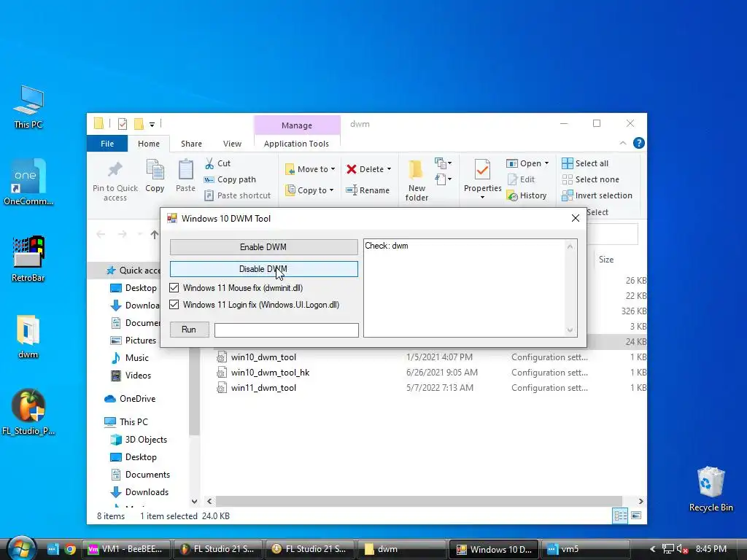The image size is (747, 560).
Task: Click horizontal scrollbar right arrow
Action: [640, 501]
